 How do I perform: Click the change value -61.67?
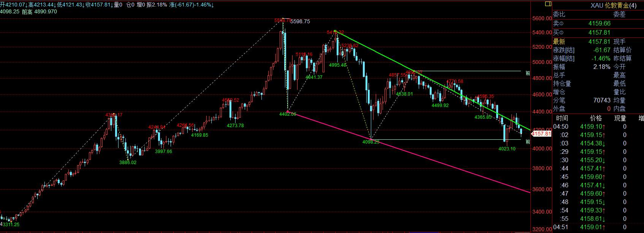coord(602,50)
